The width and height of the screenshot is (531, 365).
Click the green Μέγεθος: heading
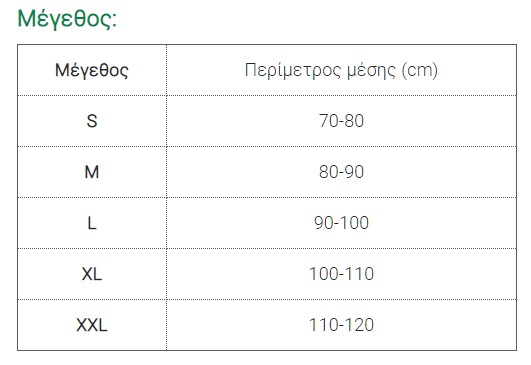click(x=67, y=19)
